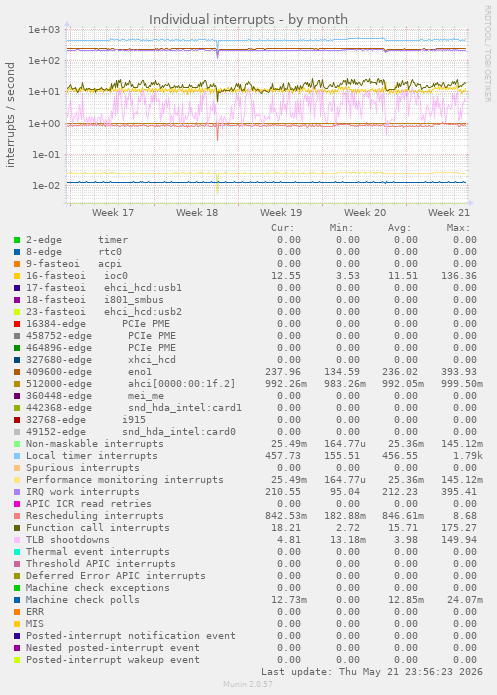
Task: Click the Rescheduling interrupts legend swatch
Action: (x=17, y=516)
